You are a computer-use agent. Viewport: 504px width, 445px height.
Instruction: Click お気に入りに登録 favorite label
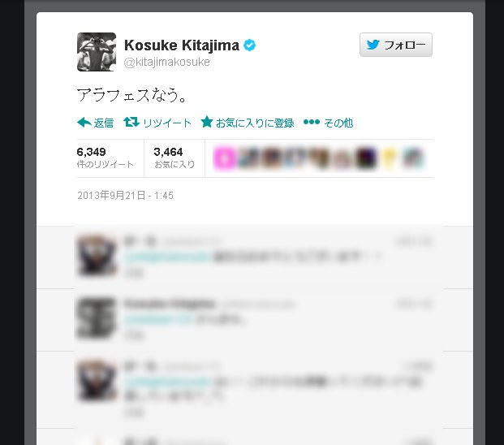click(x=255, y=123)
